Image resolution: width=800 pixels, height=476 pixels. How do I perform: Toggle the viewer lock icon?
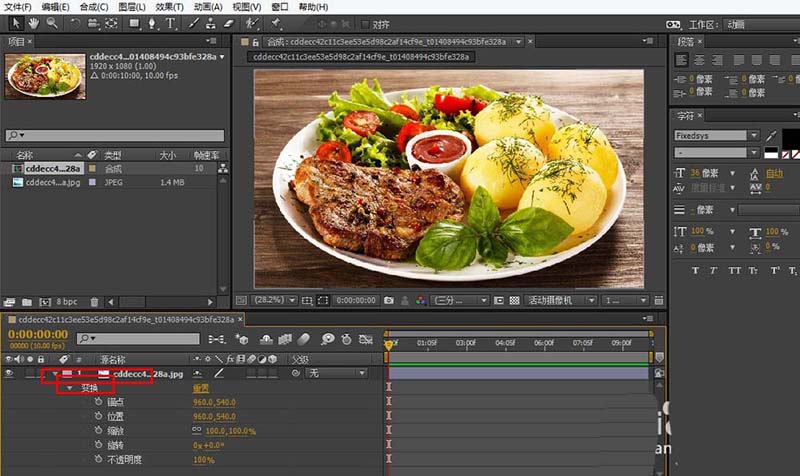(256, 42)
